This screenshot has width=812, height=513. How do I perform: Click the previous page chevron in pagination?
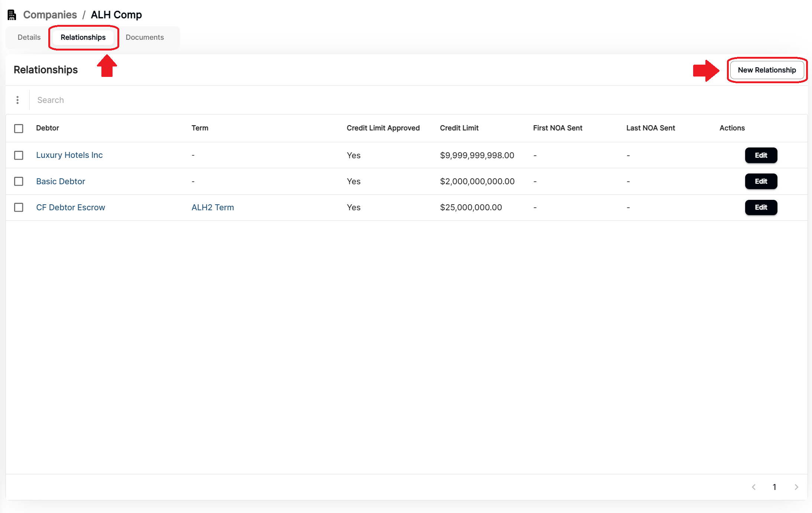[753, 487]
